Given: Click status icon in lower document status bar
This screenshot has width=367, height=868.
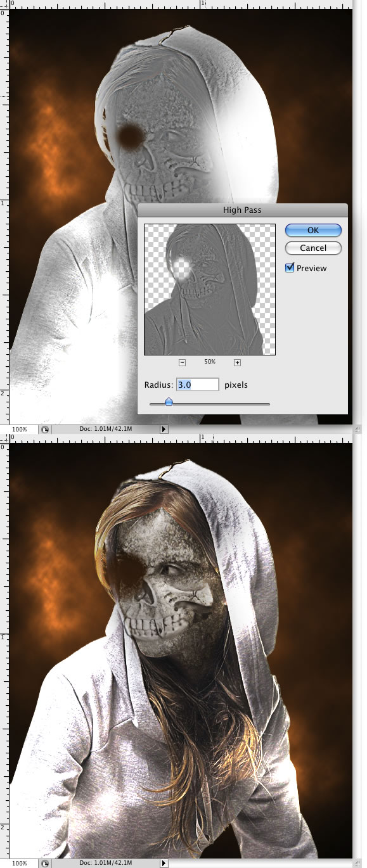Looking at the screenshot, I should tap(46, 863).
